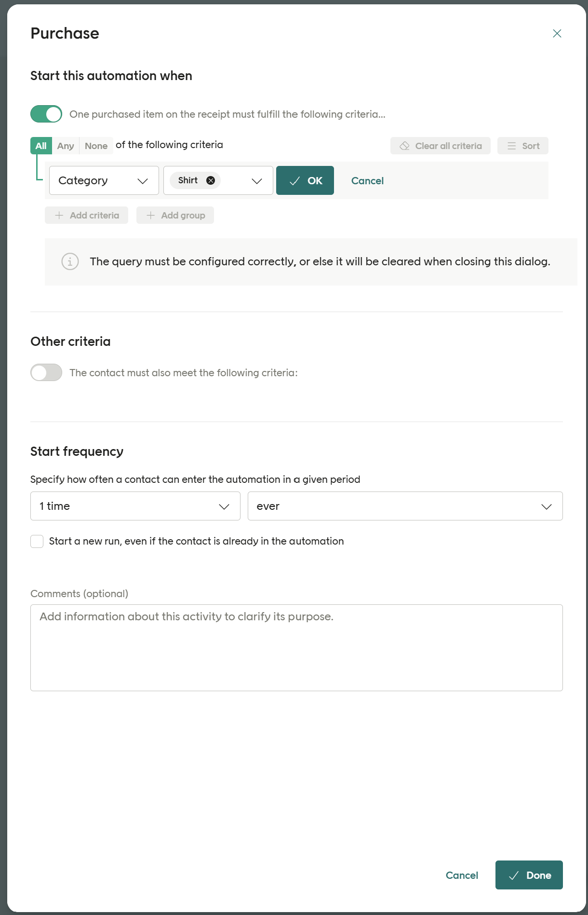Screen dimensions: 588x915
Task: Switch criteria match to None
Action: pos(96,146)
